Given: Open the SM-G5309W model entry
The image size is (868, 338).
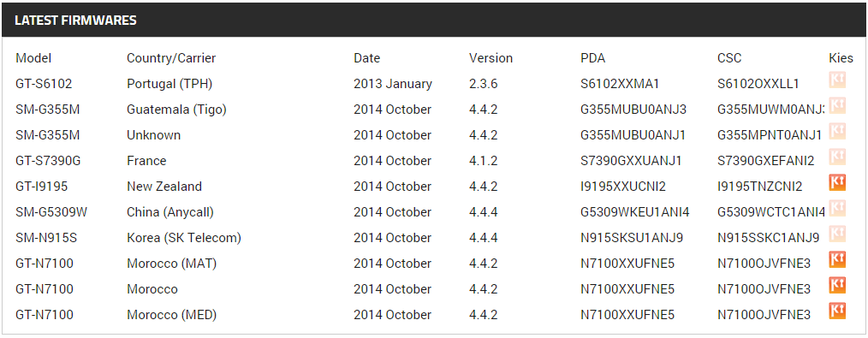Looking at the screenshot, I should [x=51, y=212].
